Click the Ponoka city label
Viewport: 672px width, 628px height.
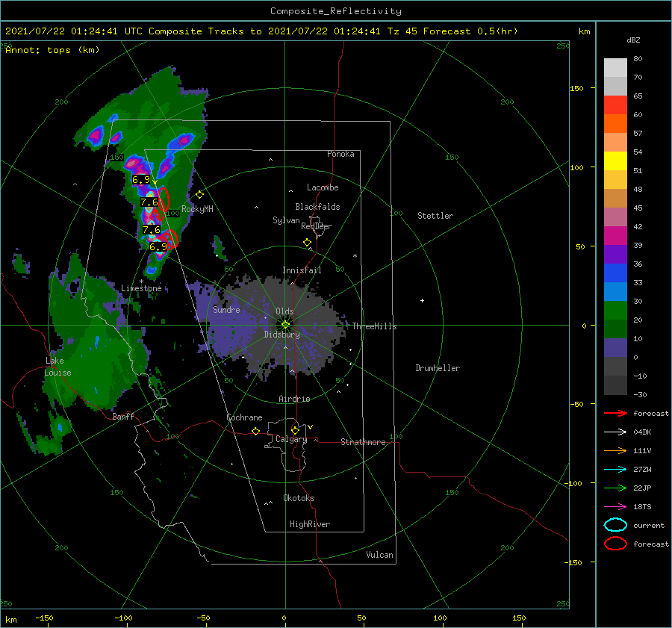(340, 154)
